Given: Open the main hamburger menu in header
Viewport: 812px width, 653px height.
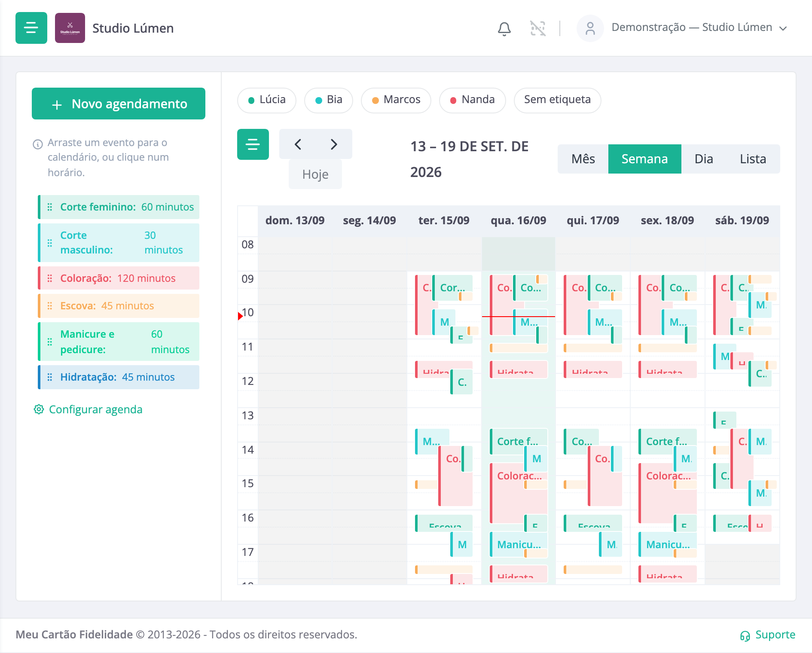Looking at the screenshot, I should pos(31,28).
